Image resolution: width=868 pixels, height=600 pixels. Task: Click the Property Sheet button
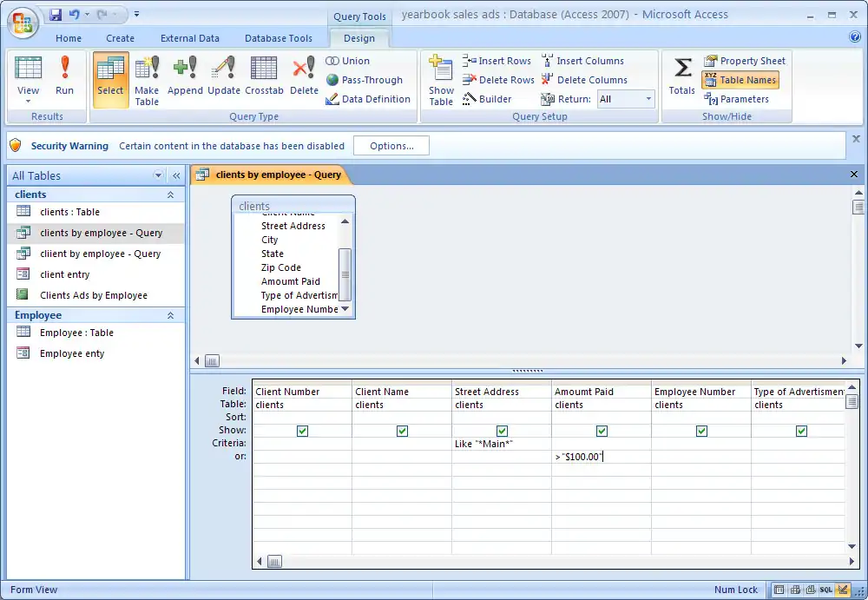pos(745,61)
